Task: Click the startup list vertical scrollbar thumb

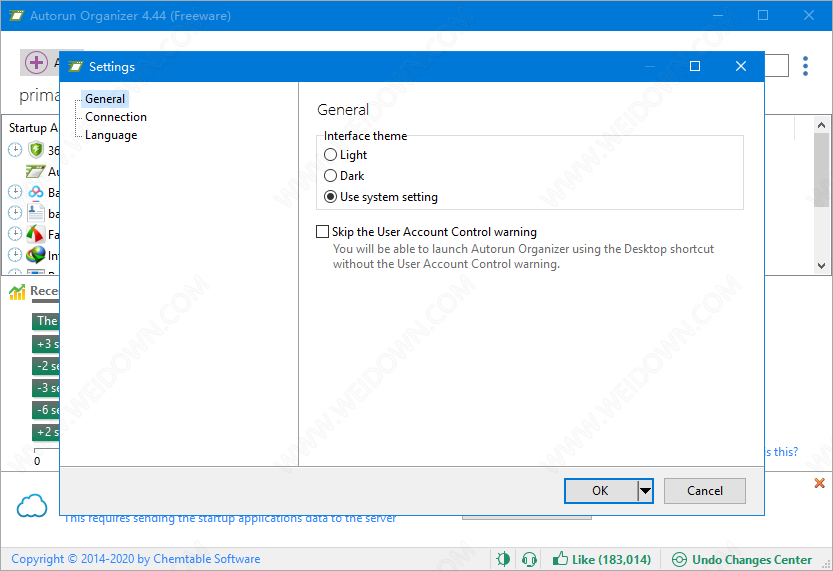Action: coord(821,170)
